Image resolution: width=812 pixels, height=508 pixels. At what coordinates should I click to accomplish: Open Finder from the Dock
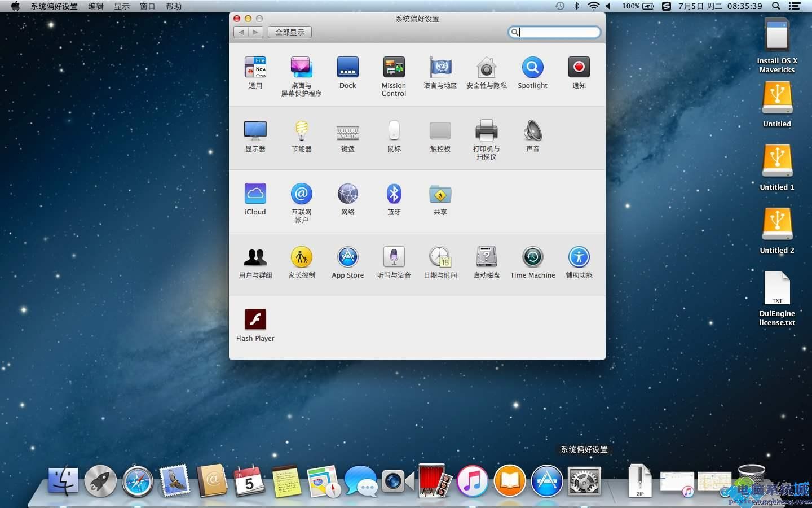[x=63, y=481]
